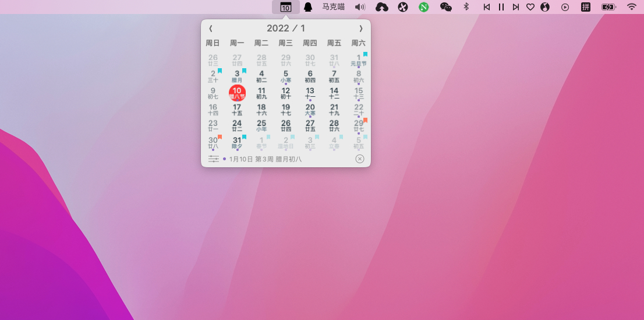Open the QQ penguin menu bar icon
Screen dimensions: 644x320
coord(307,7)
